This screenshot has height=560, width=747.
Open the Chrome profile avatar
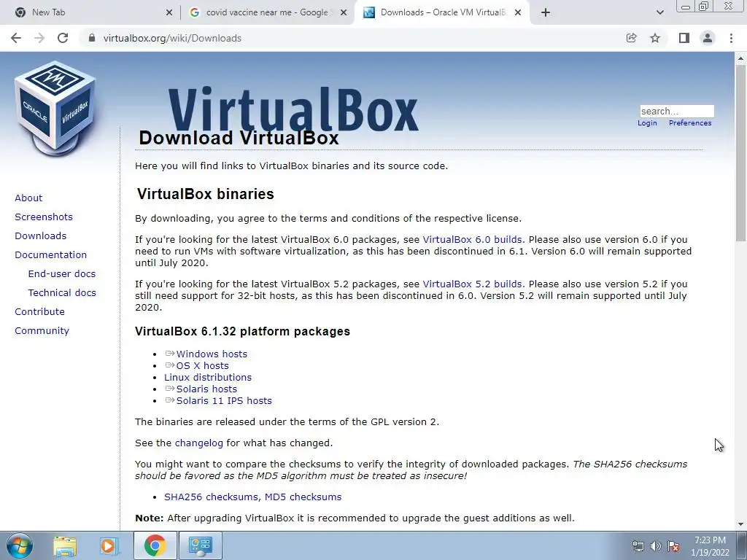point(708,38)
